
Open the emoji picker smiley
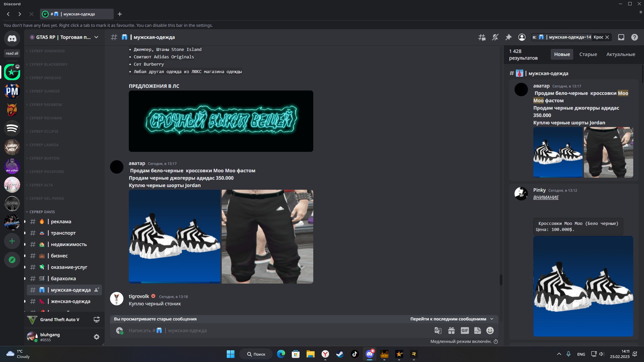[490, 330]
